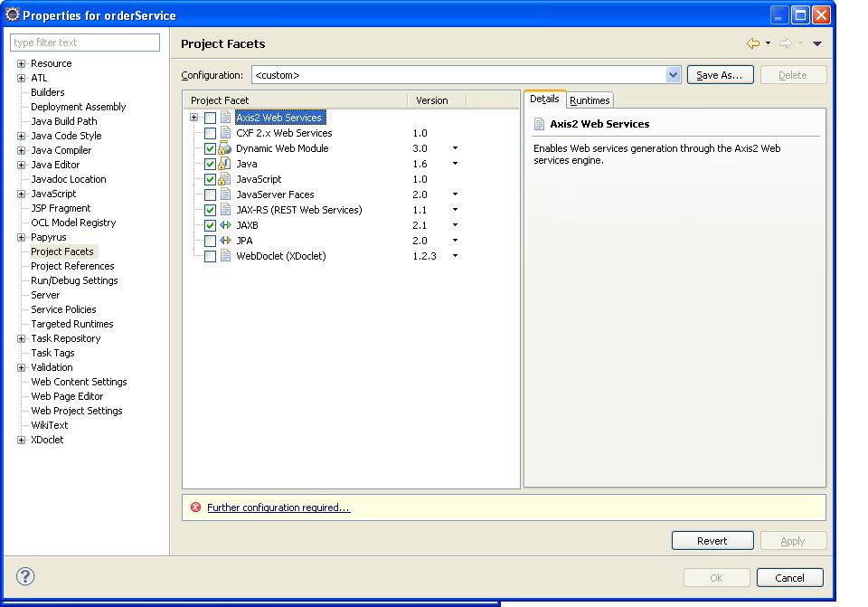Select Deployment Assembly in the sidebar
The height and width of the screenshot is (607, 868).
click(x=78, y=107)
